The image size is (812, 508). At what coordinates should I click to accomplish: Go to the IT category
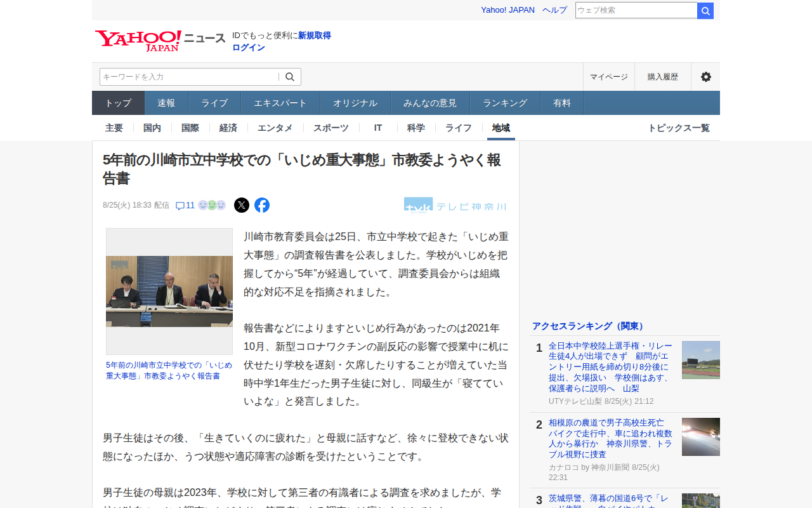(x=378, y=128)
